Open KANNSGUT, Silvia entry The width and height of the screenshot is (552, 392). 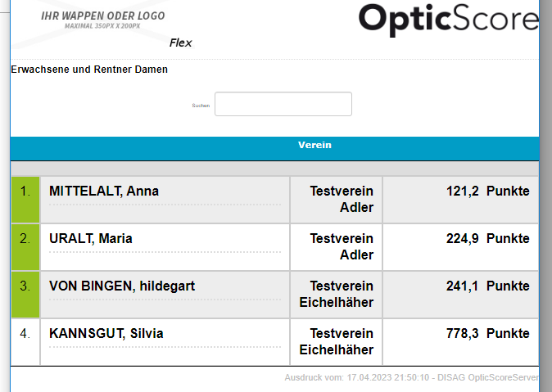(106, 333)
